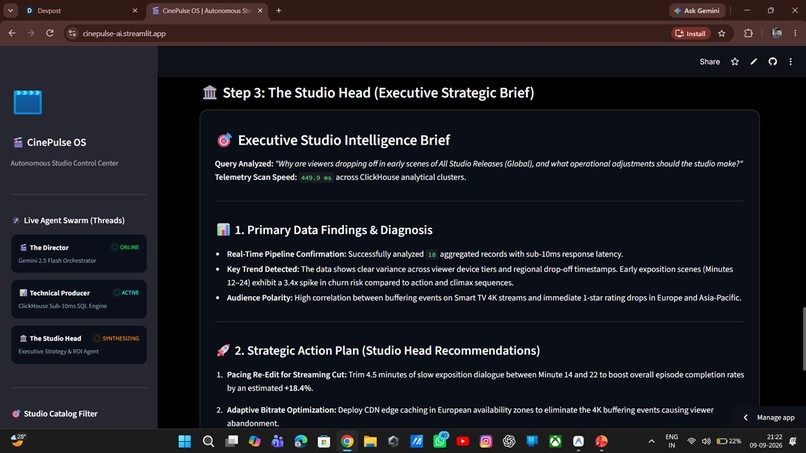This screenshot has width=806, height=453.
Task: Open the Chrome three-dot menu
Action: (x=795, y=33)
